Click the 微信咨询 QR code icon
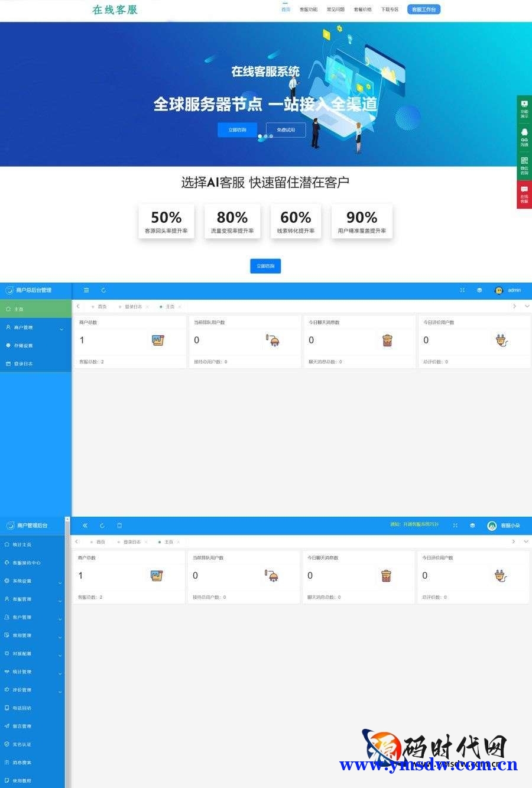 click(524, 164)
